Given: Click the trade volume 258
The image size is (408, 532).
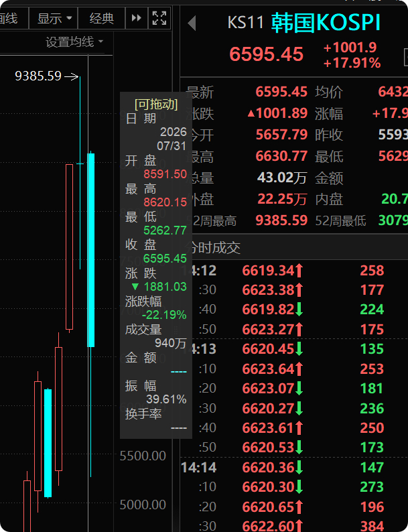Looking at the screenshot, I should tap(372, 271).
